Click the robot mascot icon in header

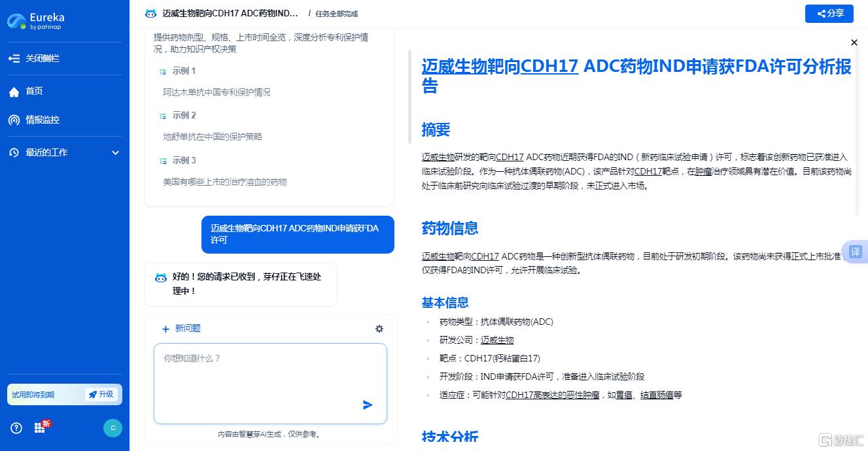tap(150, 13)
